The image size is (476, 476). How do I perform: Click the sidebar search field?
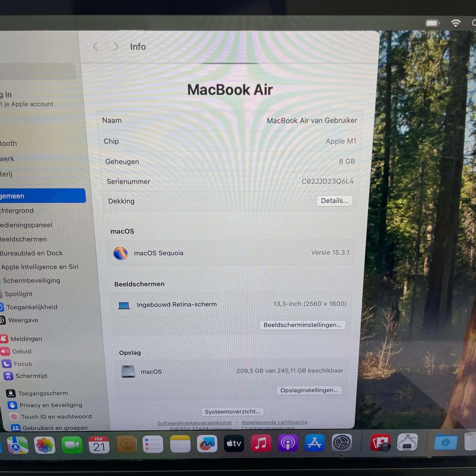pos(37,71)
